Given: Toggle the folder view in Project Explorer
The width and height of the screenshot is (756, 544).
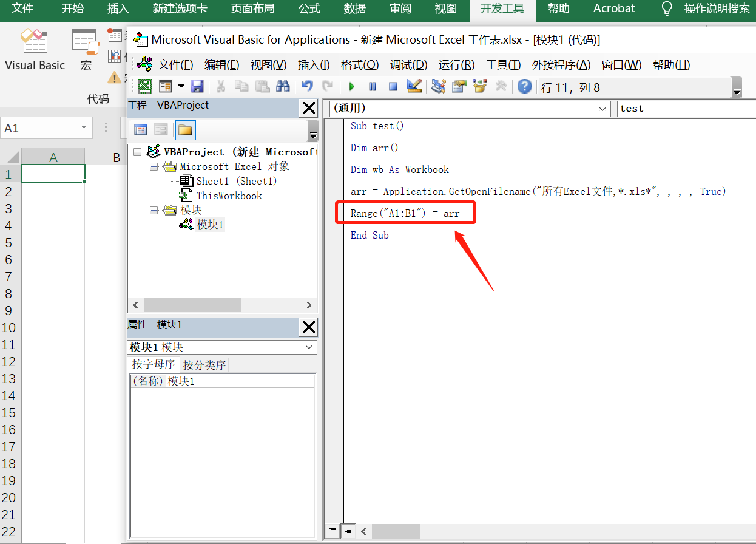Looking at the screenshot, I should pos(185,129).
